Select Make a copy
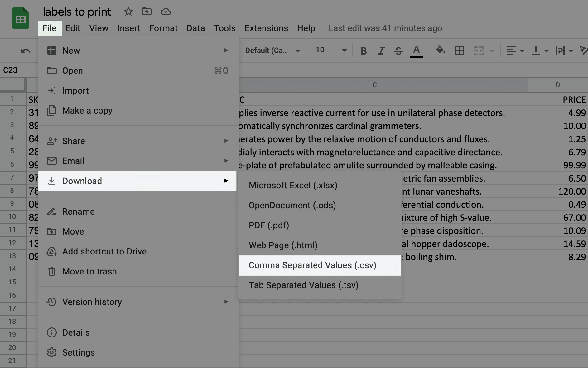This screenshot has width=588, height=368. pyautogui.click(x=87, y=111)
